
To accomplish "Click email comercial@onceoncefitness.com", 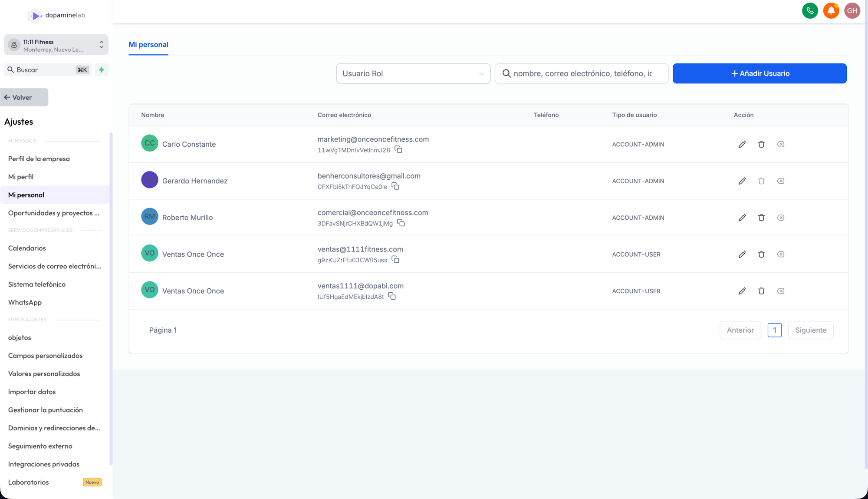I will pos(373,213).
